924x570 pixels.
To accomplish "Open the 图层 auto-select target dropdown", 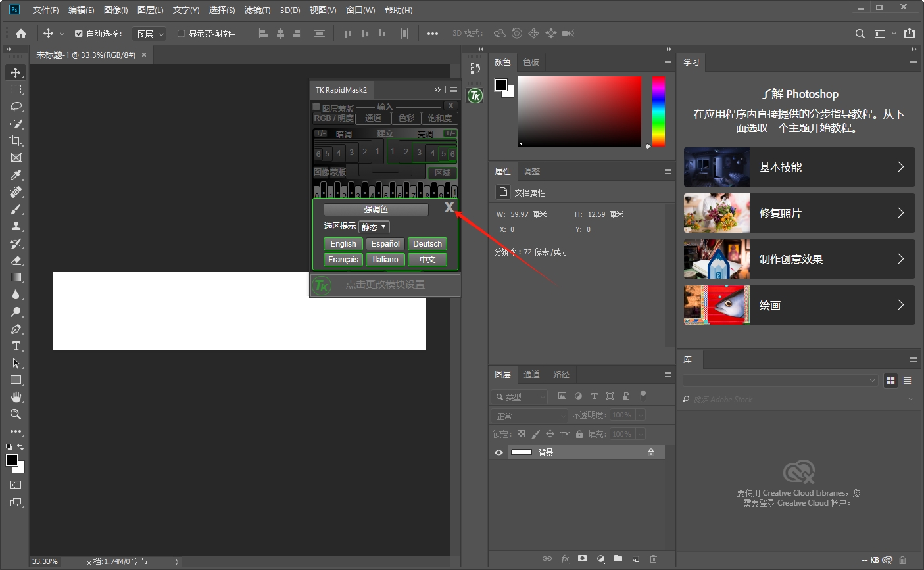I will [x=150, y=34].
